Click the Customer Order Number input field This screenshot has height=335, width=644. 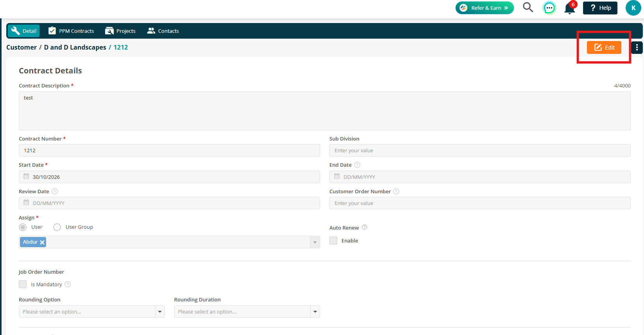[480, 203]
